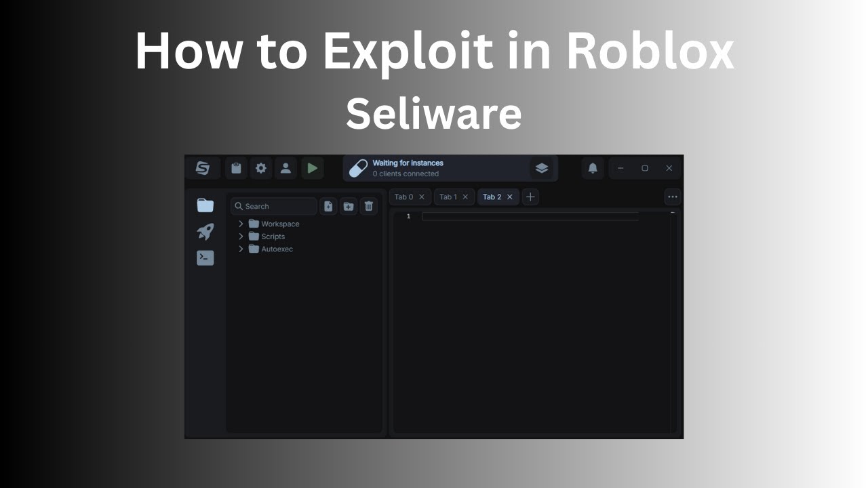This screenshot has height=488, width=868.
Task: Close Tab 0
Action: [x=422, y=197]
